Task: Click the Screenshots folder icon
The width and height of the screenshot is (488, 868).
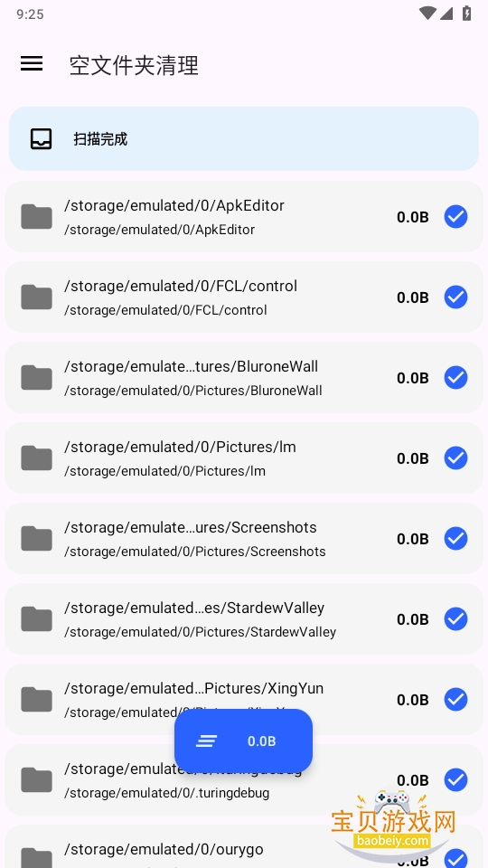Action: coord(36,539)
